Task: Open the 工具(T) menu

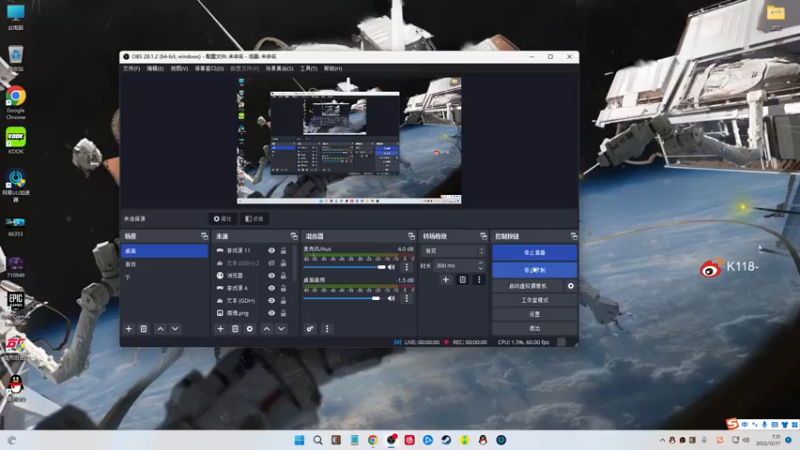Action: 309,69
